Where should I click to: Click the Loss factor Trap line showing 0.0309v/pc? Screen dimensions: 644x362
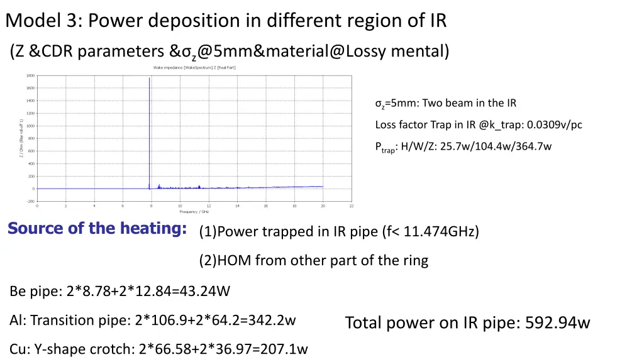coord(479,124)
